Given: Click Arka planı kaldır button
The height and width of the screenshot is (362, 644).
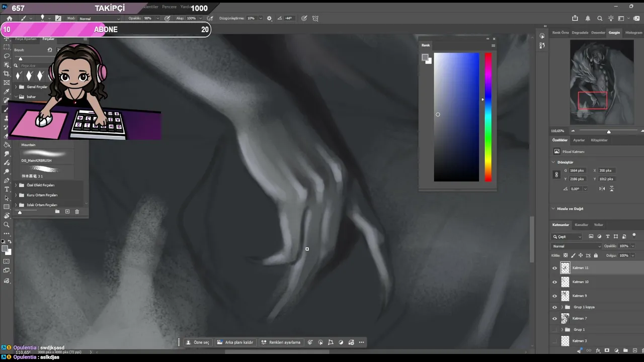Looking at the screenshot, I should pos(235,342).
